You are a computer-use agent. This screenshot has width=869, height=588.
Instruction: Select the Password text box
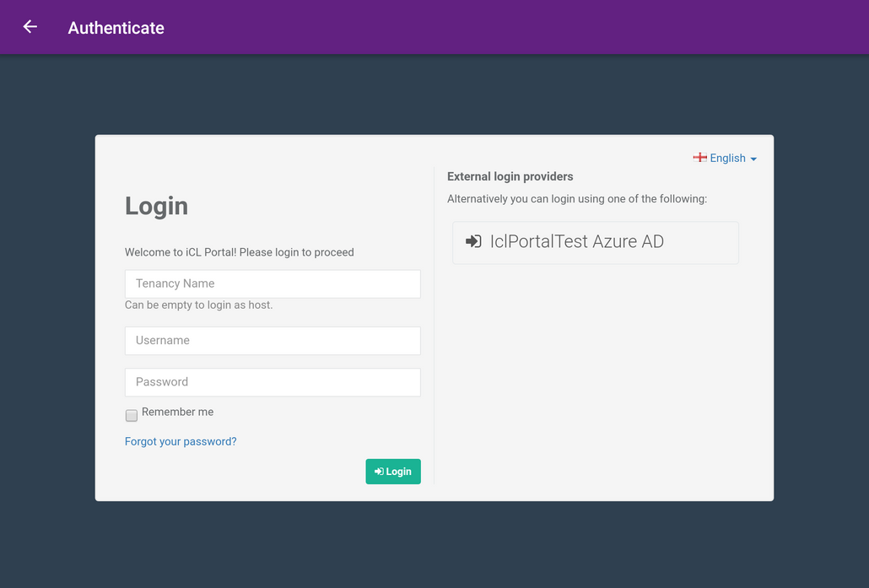[273, 382]
